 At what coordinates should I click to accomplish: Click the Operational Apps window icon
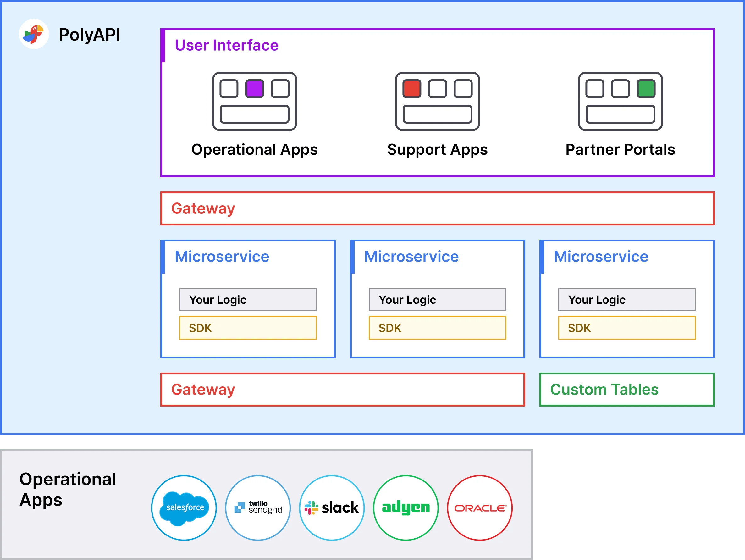pos(255,102)
